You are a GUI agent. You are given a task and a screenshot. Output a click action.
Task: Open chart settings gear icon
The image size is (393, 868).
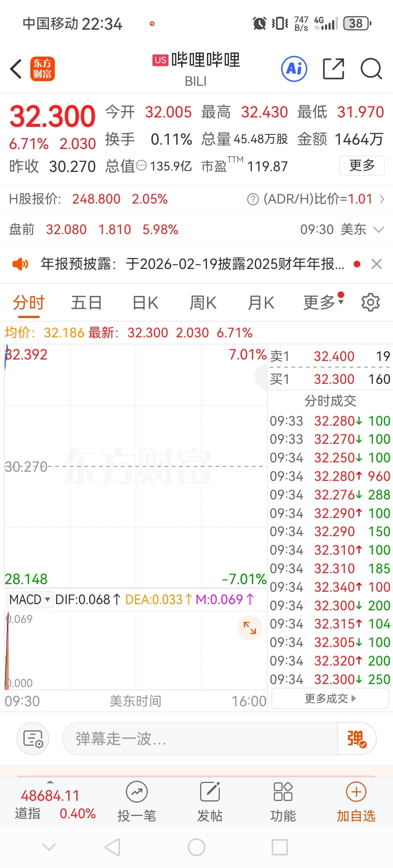click(370, 302)
